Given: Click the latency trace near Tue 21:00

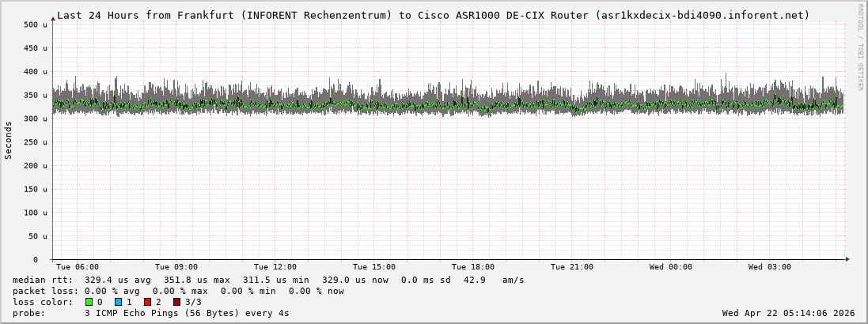Looking at the screenshot, I should click(573, 106).
